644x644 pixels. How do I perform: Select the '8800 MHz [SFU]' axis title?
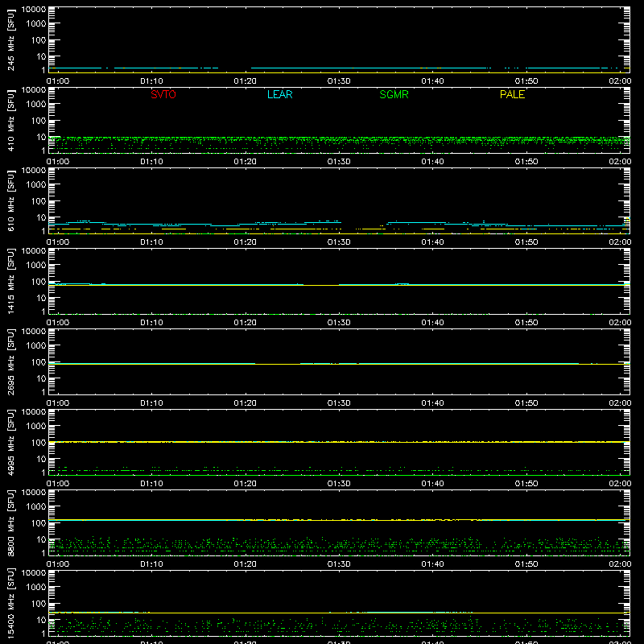[x=10, y=523]
